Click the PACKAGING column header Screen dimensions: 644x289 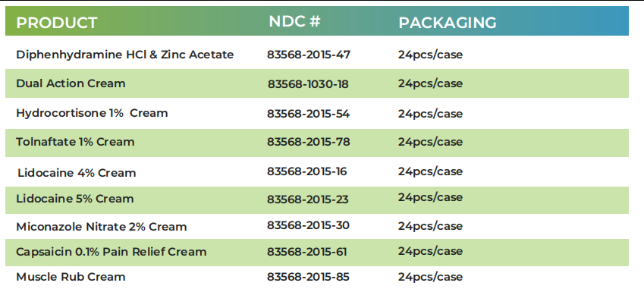coord(448,23)
